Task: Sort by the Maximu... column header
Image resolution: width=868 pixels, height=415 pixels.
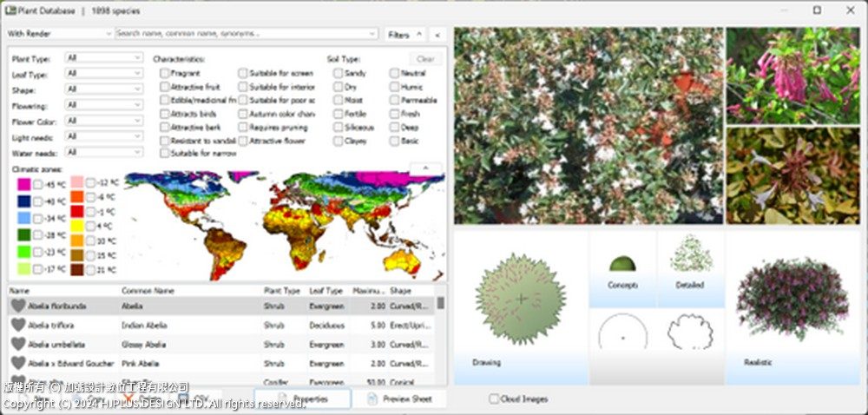Action: pyautogui.click(x=369, y=291)
